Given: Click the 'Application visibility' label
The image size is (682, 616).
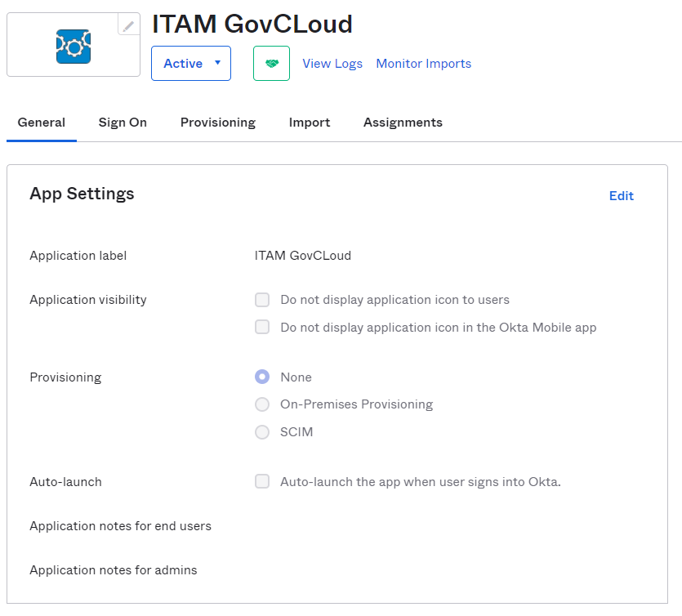Looking at the screenshot, I should (x=88, y=300).
